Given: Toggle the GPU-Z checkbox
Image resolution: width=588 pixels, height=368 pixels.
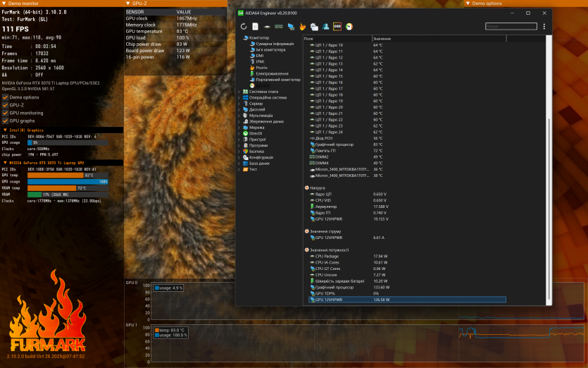Looking at the screenshot, I should pos(6,105).
